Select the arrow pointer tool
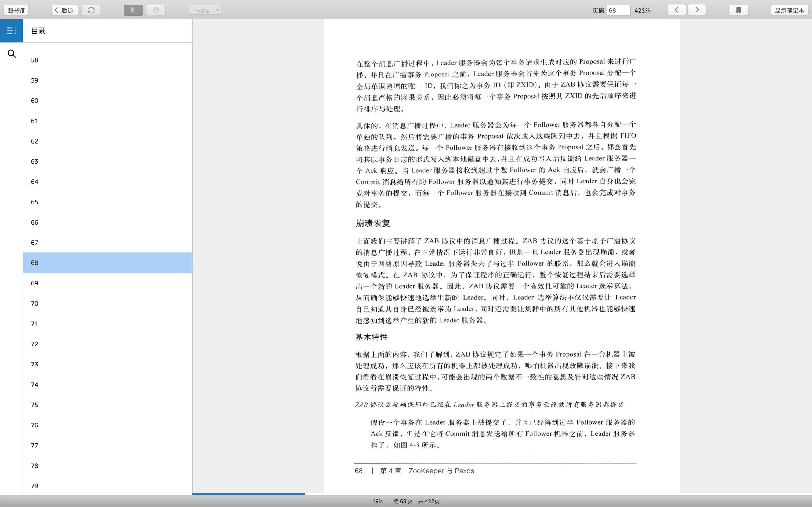 pos(133,10)
